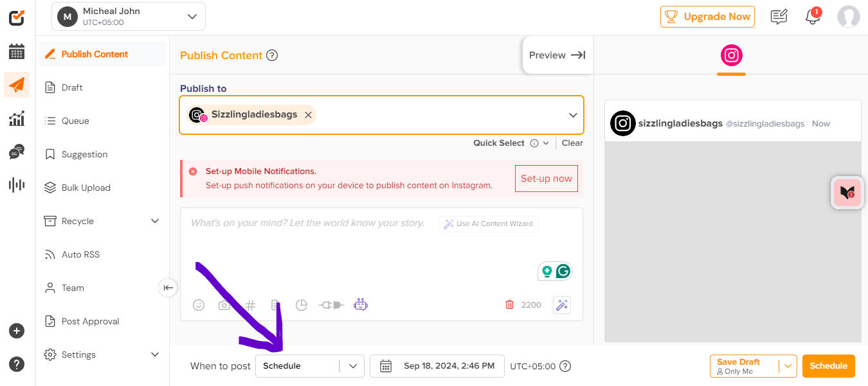Click the Set-up Mobile Notifications alert heading
This screenshot has width=868, height=386.
coord(261,171)
